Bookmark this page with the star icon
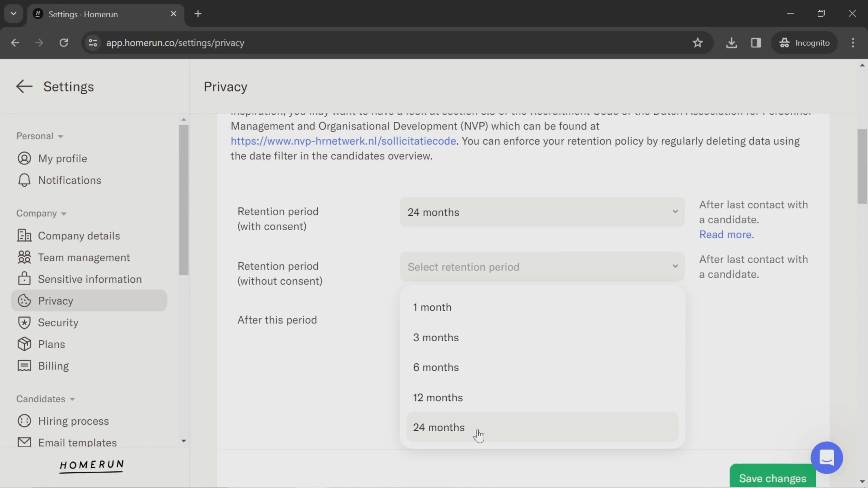 pyautogui.click(x=698, y=43)
